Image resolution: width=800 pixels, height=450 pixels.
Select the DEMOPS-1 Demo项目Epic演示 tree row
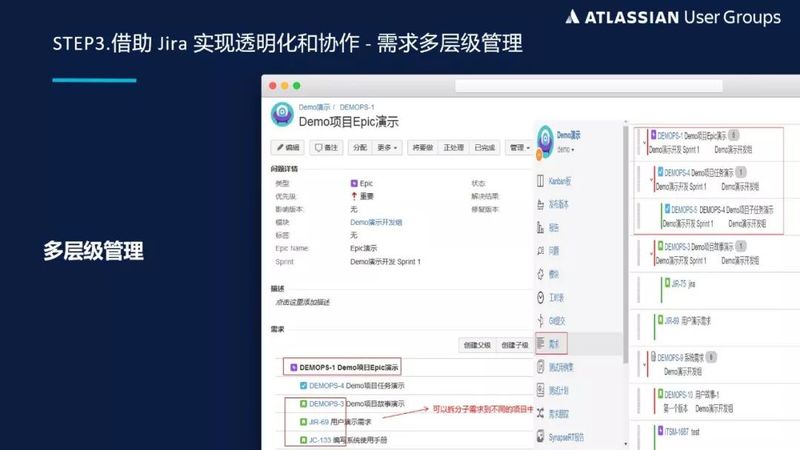(x=342, y=367)
